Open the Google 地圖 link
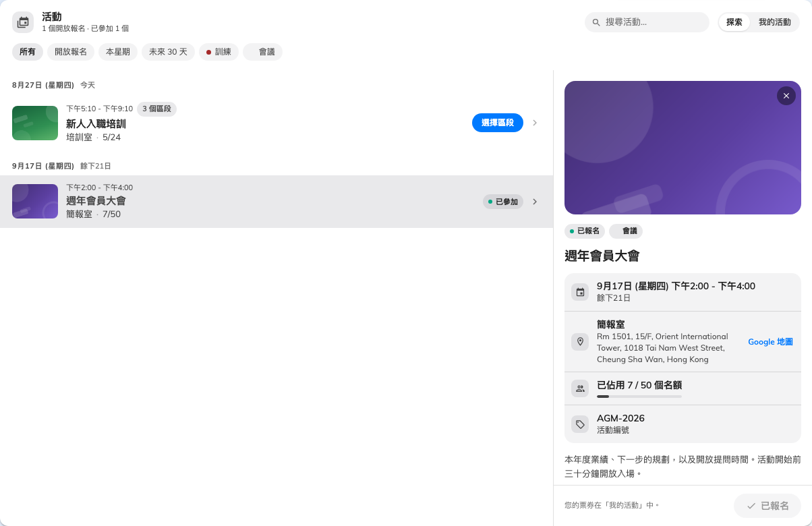The height and width of the screenshot is (526, 812). [x=770, y=342]
